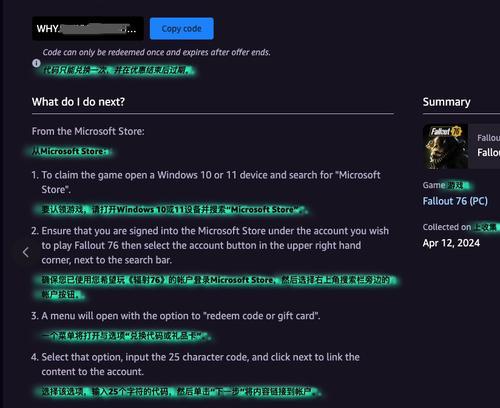Screen dimensions: 500x408
Task: Click the What do I do next? heading
Action: (78, 102)
